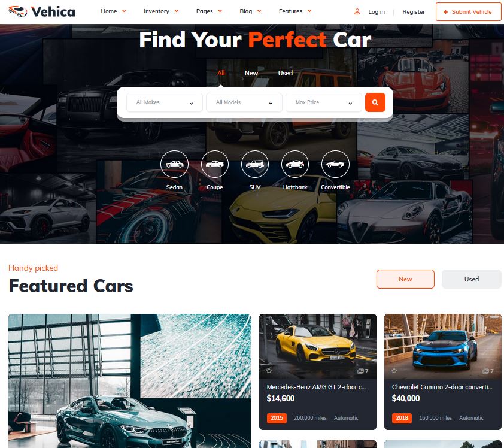This screenshot has height=448, width=504.
Task: Select the Hatchback body type icon
Action: coord(295,164)
